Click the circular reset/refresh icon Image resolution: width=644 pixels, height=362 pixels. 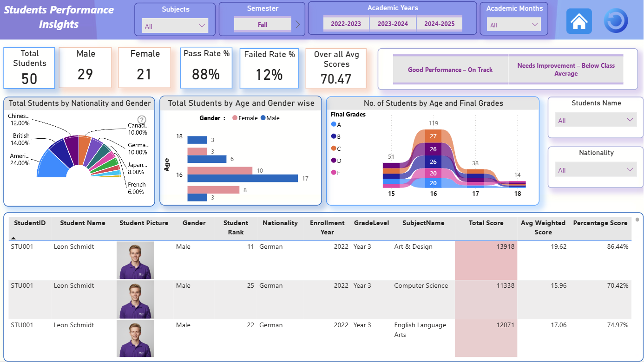point(616,21)
